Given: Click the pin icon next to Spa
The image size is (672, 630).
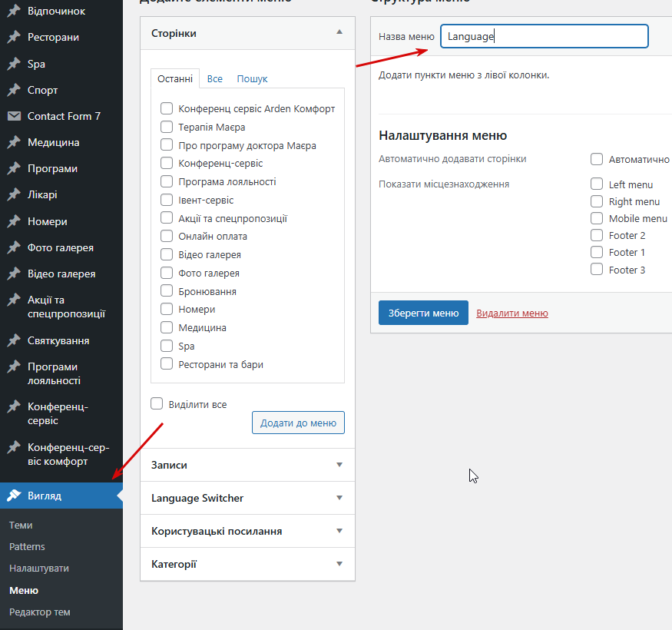Looking at the screenshot, I should [x=14, y=65].
